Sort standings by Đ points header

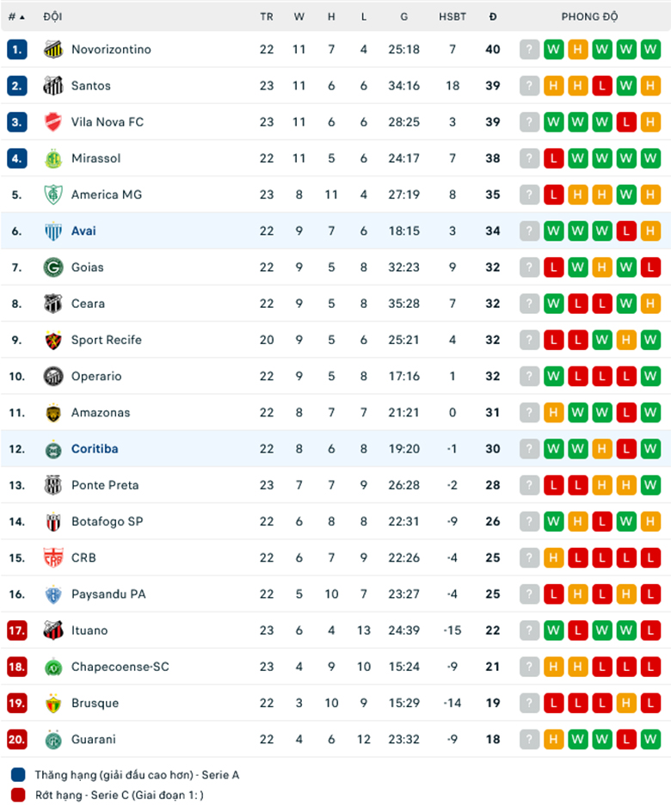point(493,16)
